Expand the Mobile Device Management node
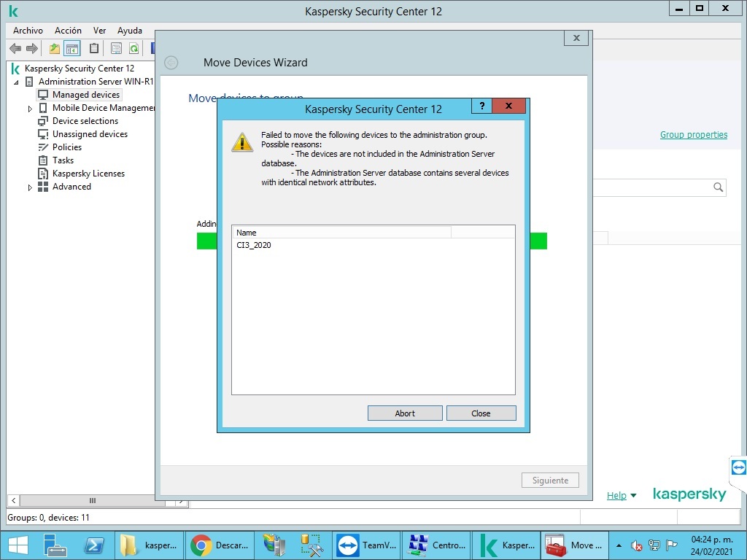 [30, 109]
